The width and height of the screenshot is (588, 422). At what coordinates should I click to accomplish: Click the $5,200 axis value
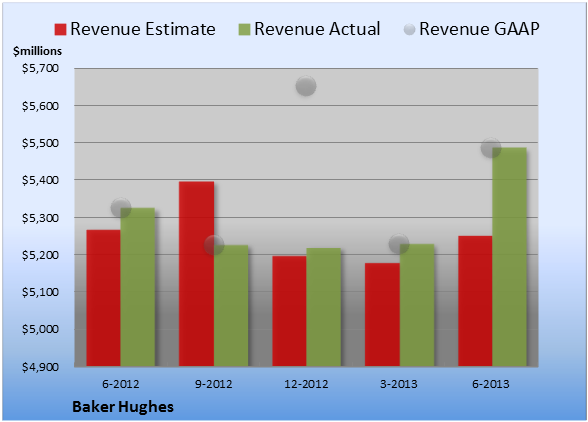pyautogui.click(x=40, y=255)
